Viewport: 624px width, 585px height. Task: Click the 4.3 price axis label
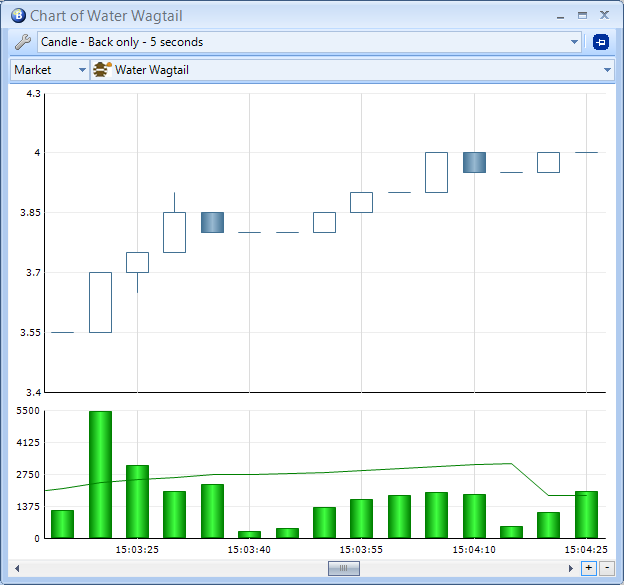pyautogui.click(x=33, y=94)
